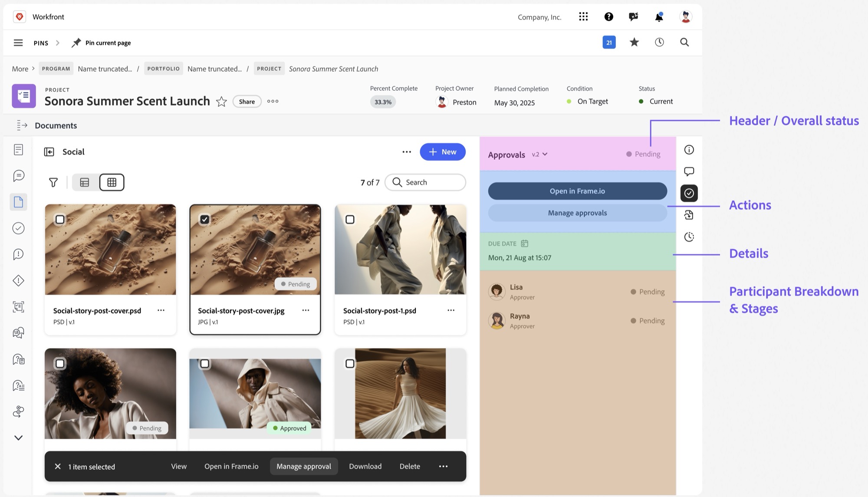Favorite the project with star beside title
868x497 pixels.
pyautogui.click(x=221, y=102)
